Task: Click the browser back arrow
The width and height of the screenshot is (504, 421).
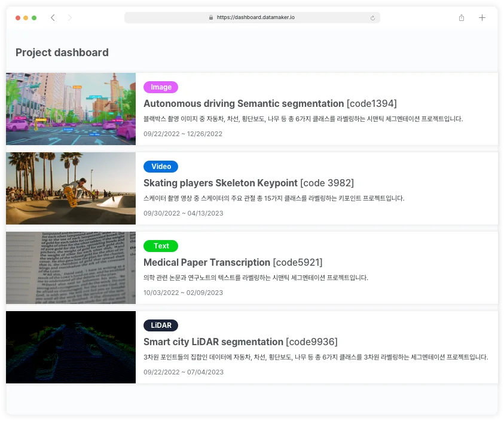Action: point(53,18)
